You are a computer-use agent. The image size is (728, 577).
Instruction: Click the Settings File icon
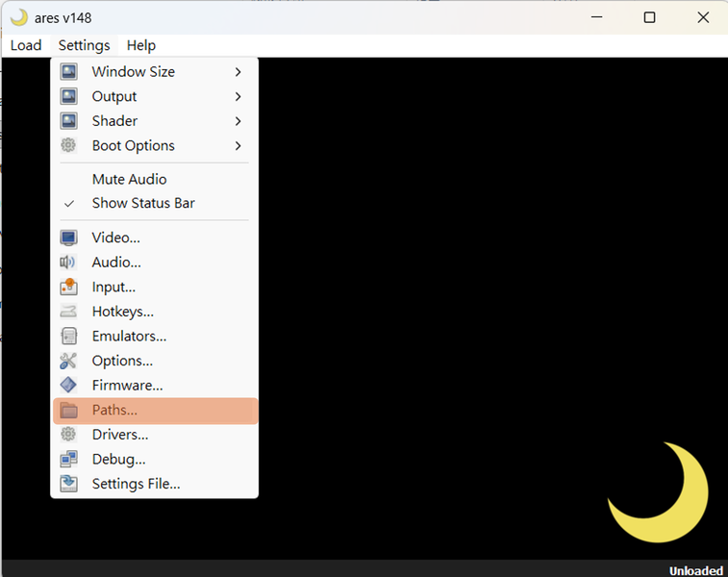coord(68,483)
